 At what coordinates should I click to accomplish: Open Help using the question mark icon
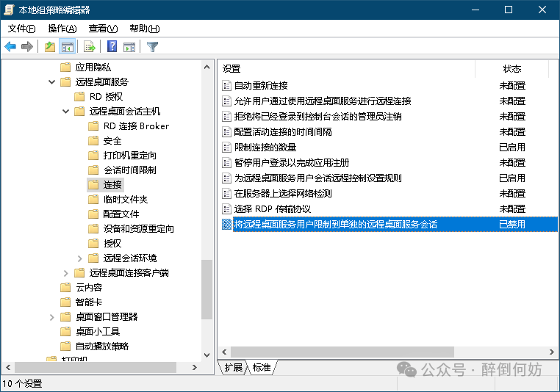pos(112,47)
